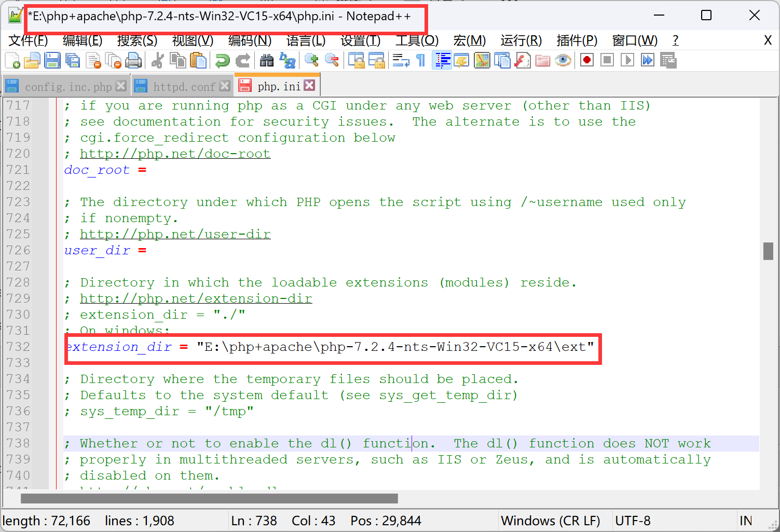Zoom out using the magnifier minus icon

tap(332, 61)
